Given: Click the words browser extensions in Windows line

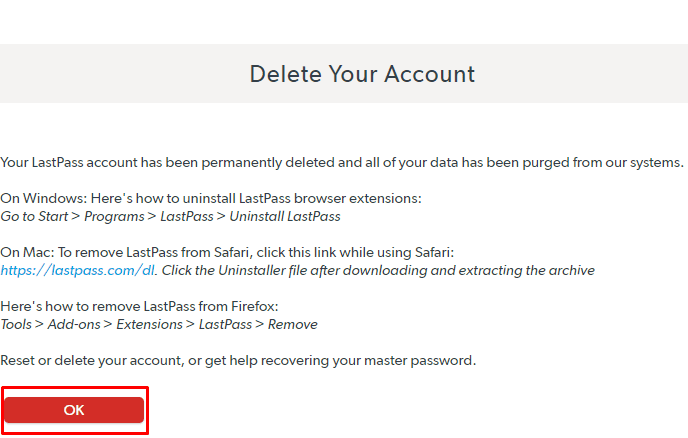Looking at the screenshot, I should coord(357,198).
